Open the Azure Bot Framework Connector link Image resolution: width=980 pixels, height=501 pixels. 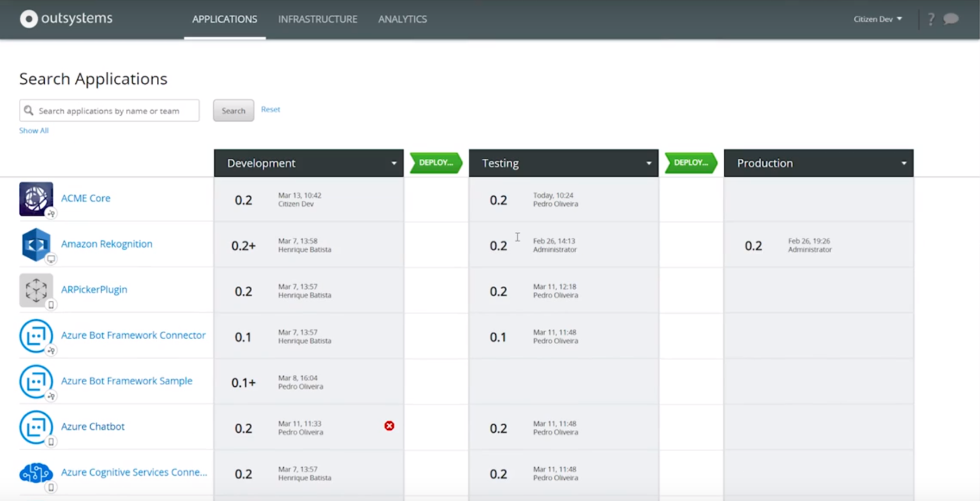click(133, 335)
